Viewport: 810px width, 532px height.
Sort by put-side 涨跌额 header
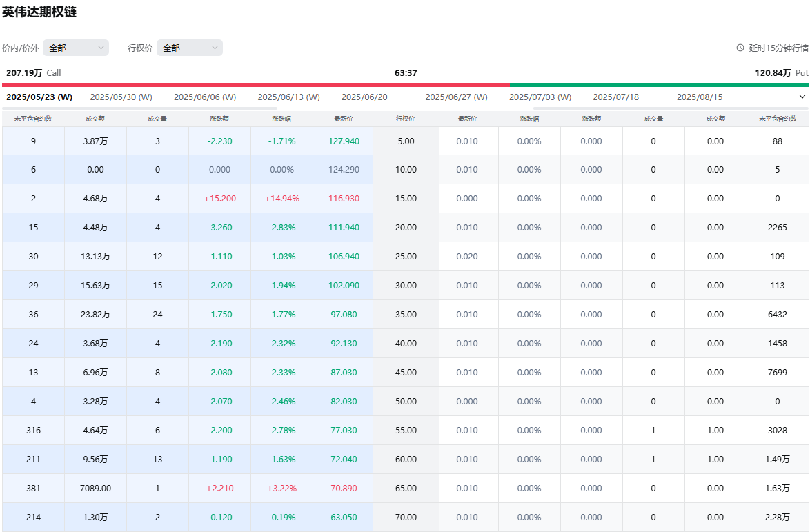click(591, 119)
